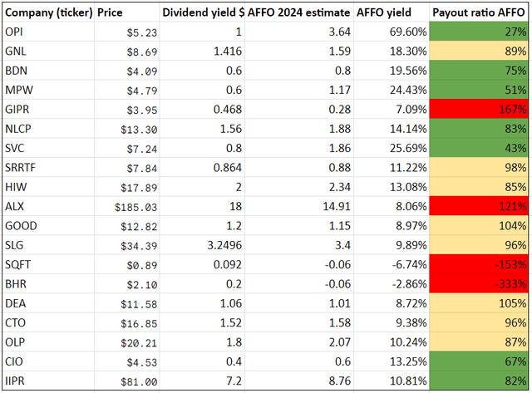Click the MPW ticker cell
Screen dimensions: 532x393
coord(48,90)
